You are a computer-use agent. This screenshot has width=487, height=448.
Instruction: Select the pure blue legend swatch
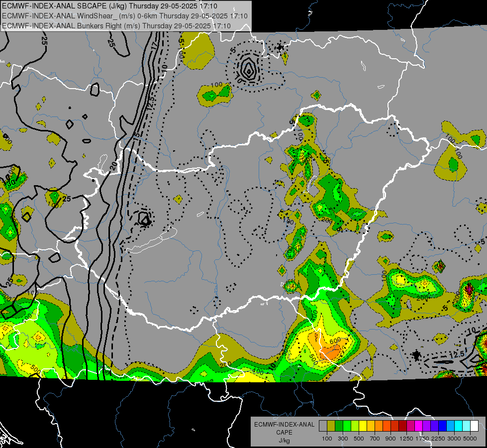pyautogui.click(x=443, y=426)
